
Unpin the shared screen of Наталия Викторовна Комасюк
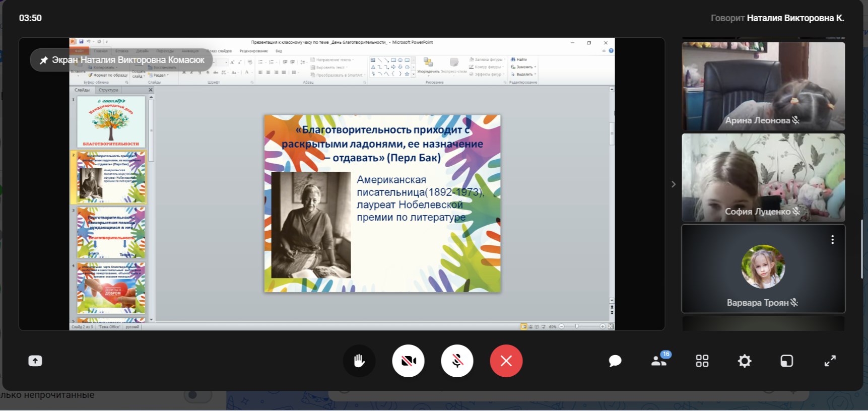44,60
